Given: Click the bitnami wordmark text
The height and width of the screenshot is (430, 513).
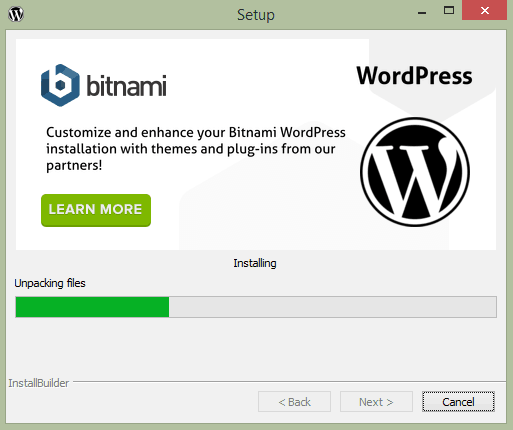Looking at the screenshot, I should 126,86.
